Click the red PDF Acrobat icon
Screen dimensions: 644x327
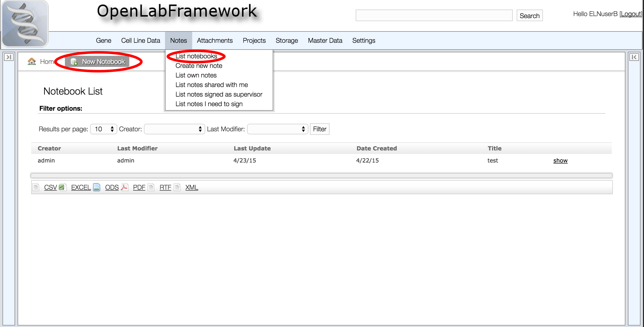(x=125, y=187)
